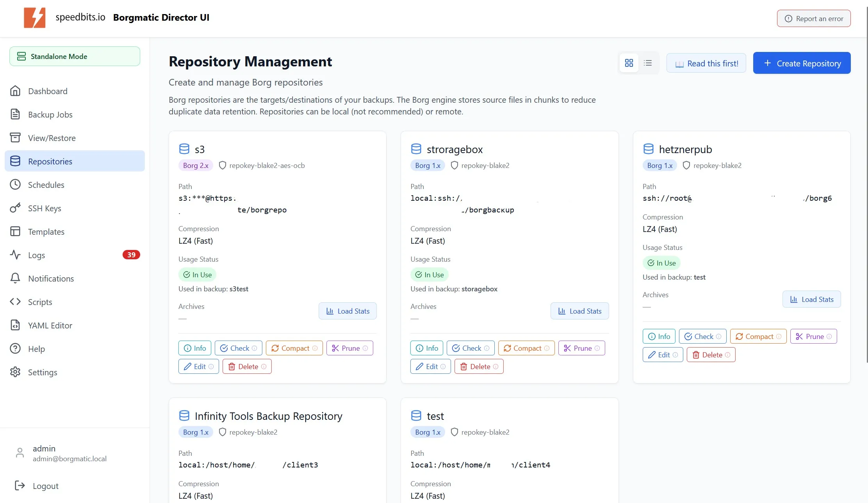Switch to grid view layout

coord(629,63)
